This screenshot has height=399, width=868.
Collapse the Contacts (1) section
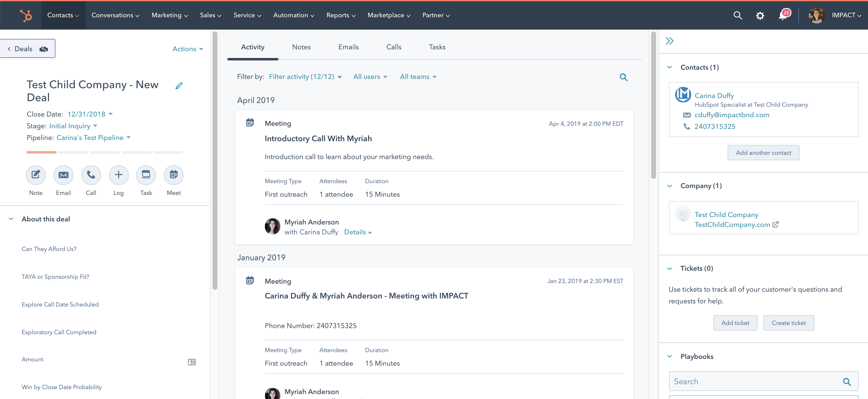tap(670, 68)
